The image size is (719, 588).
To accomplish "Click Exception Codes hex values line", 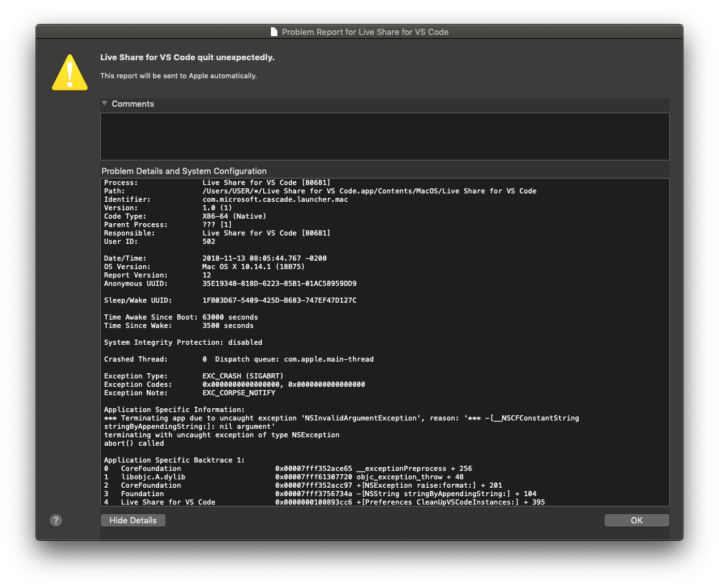I will click(284, 384).
